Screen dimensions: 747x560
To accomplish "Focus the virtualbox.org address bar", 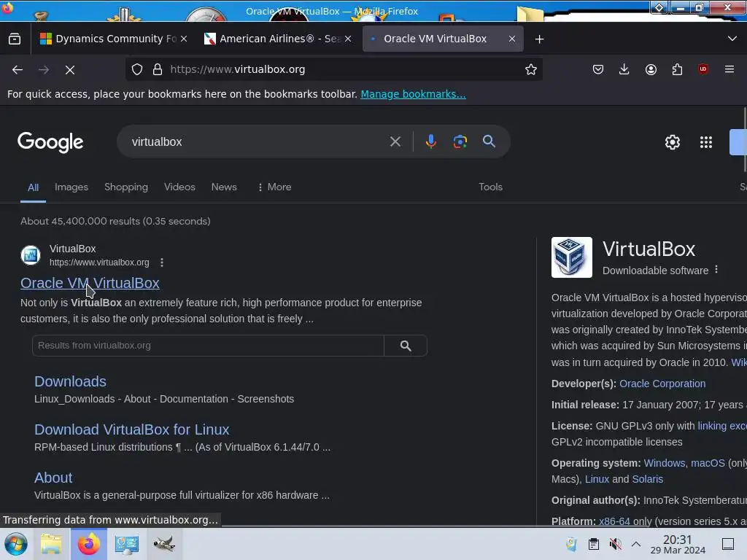I will (333, 69).
